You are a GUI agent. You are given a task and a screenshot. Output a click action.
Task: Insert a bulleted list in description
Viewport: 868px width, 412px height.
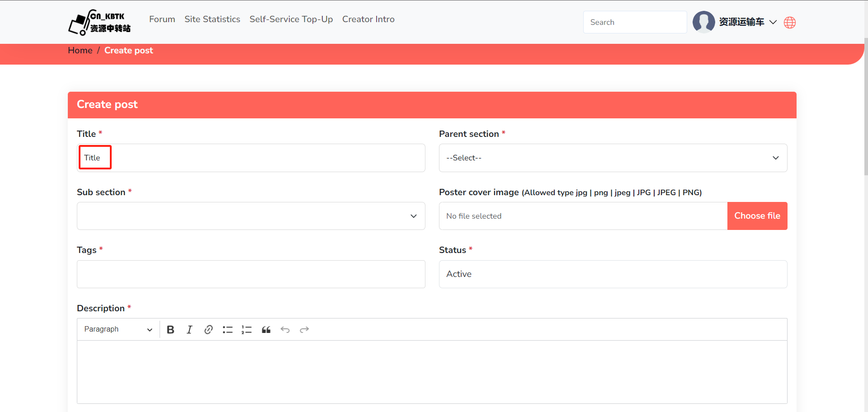227,330
